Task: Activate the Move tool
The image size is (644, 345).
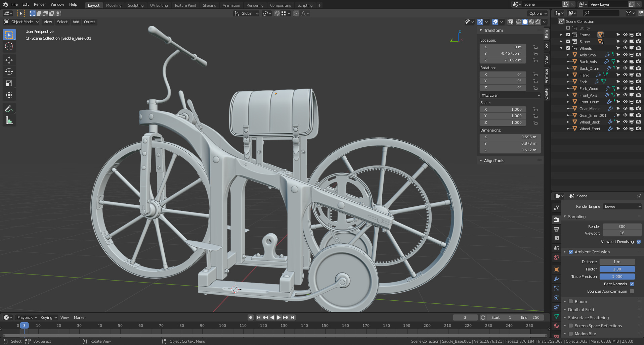Action: 9,60
